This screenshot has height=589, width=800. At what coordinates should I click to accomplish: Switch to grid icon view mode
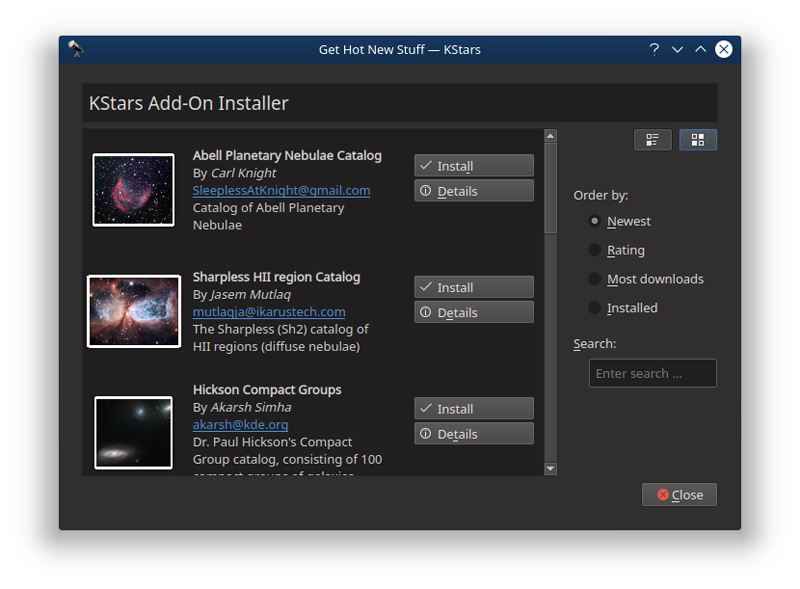[x=698, y=140]
